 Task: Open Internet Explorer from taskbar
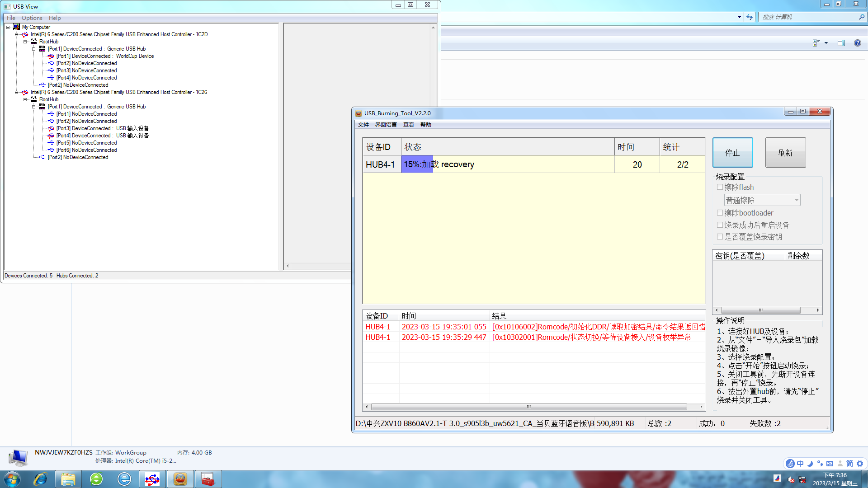click(x=40, y=479)
